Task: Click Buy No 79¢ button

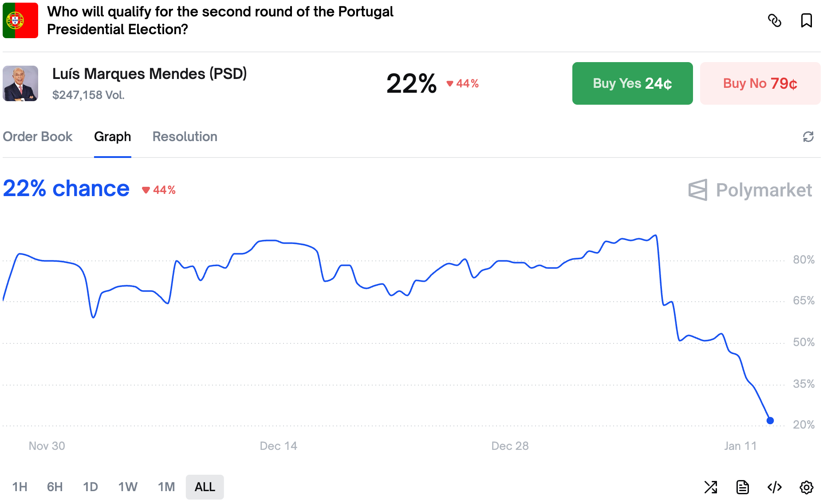Action: click(760, 83)
